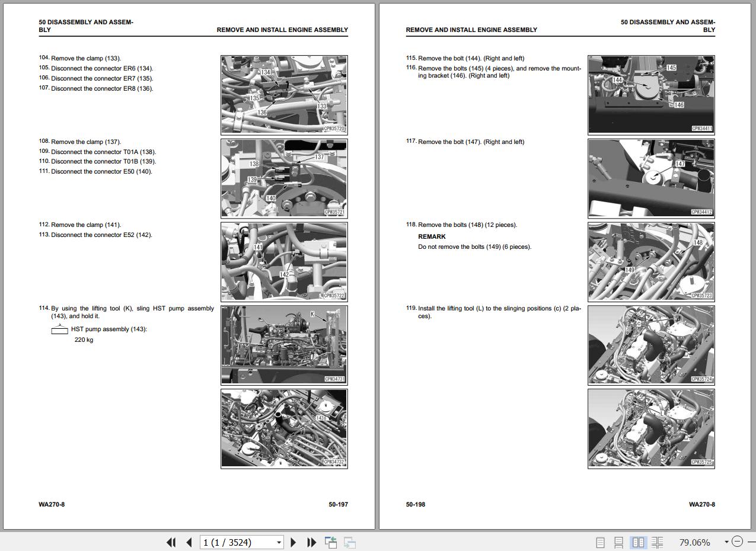Go to the previous page
Image resolution: width=756 pixels, height=551 pixels.
click(x=189, y=542)
